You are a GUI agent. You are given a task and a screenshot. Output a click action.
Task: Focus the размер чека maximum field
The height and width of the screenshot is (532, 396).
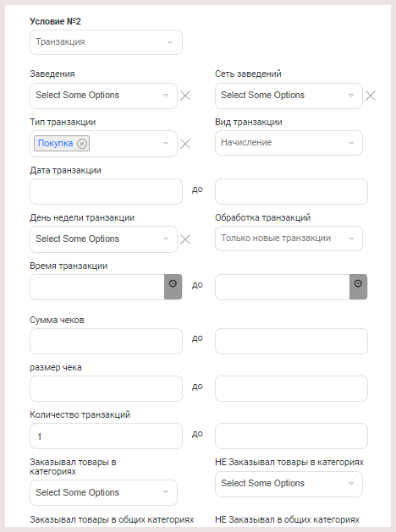tap(291, 388)
